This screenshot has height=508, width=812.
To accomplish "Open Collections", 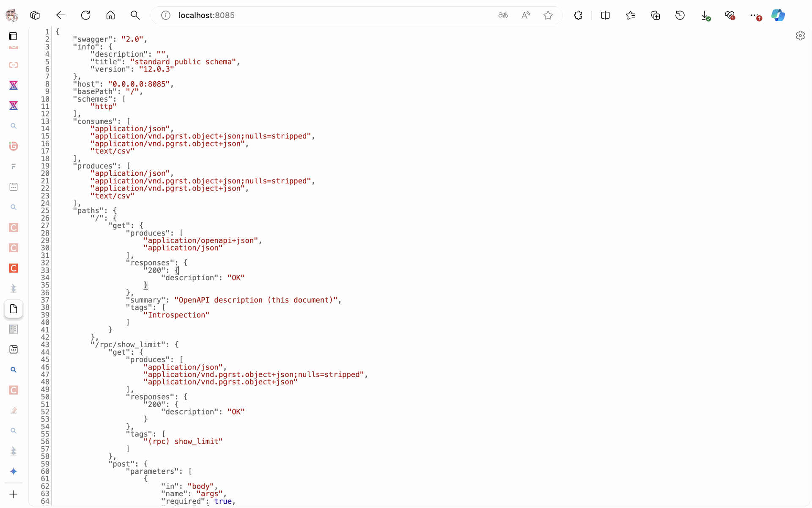I will 655,16.
